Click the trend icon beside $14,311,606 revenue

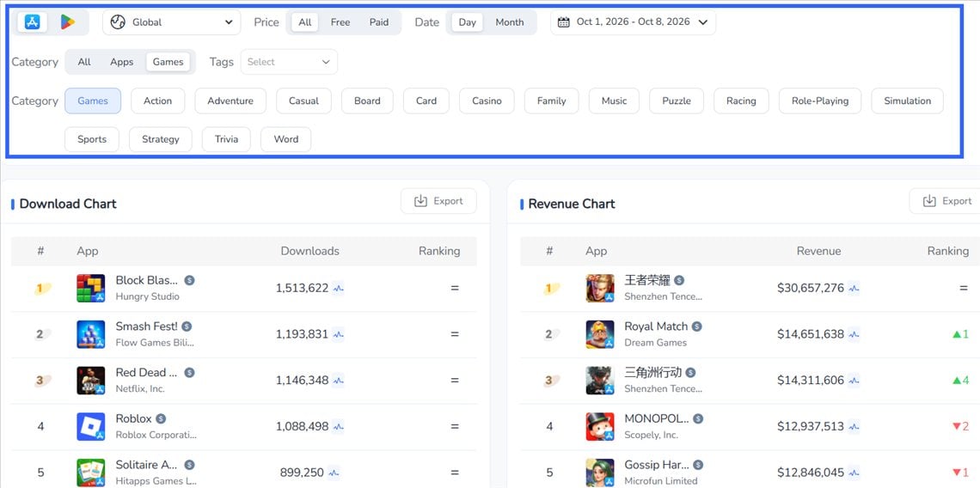(x=854, y=381)
